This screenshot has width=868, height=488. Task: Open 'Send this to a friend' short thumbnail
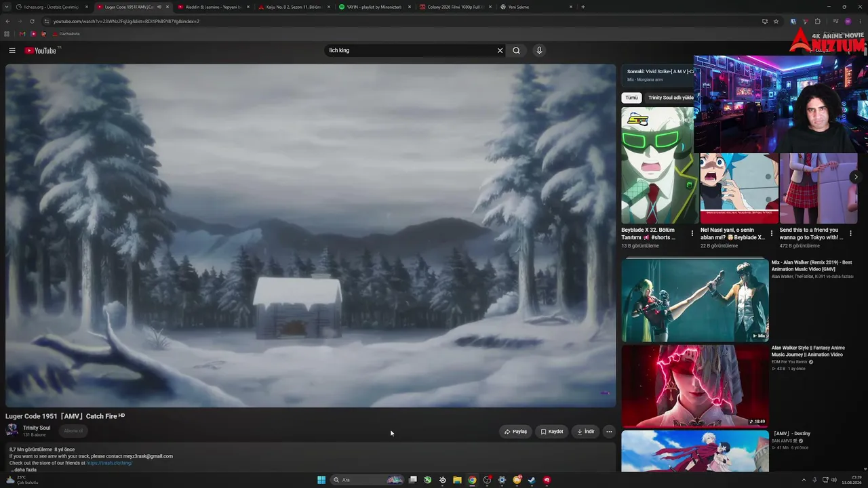click(818, 188)
